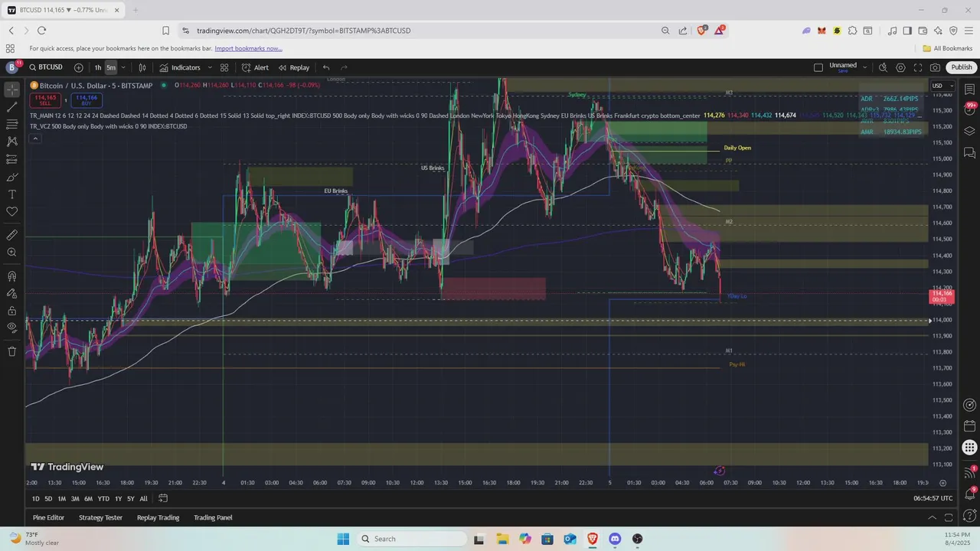Select the trend line drawing tool
The height and width of the screenshot is (551, 980).
point(11,106)
